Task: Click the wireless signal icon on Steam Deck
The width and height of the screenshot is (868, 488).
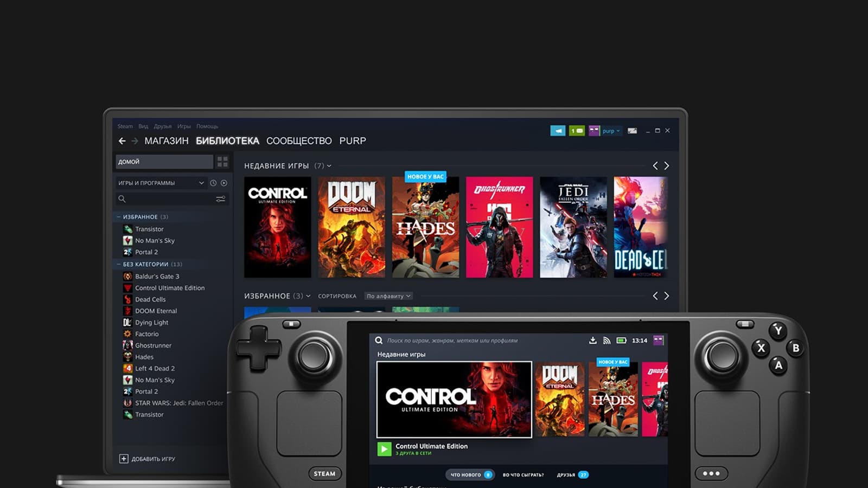Action: (607, 341)
